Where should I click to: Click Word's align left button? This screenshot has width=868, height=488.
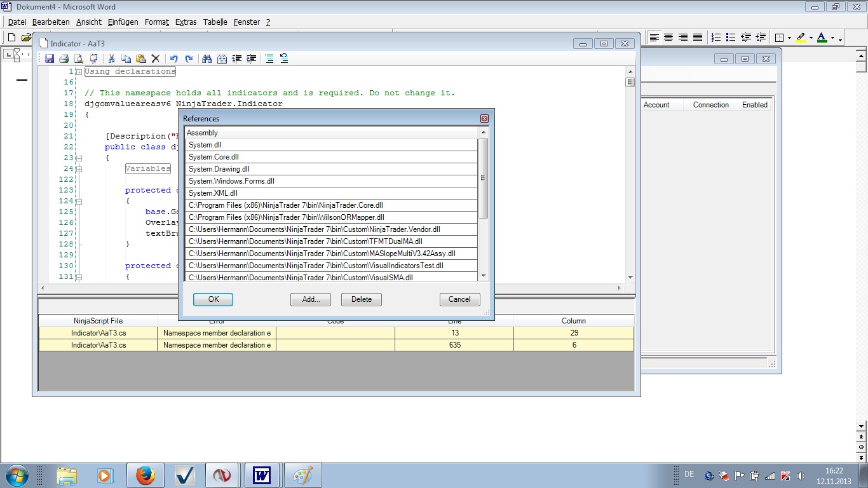point(654,37)
